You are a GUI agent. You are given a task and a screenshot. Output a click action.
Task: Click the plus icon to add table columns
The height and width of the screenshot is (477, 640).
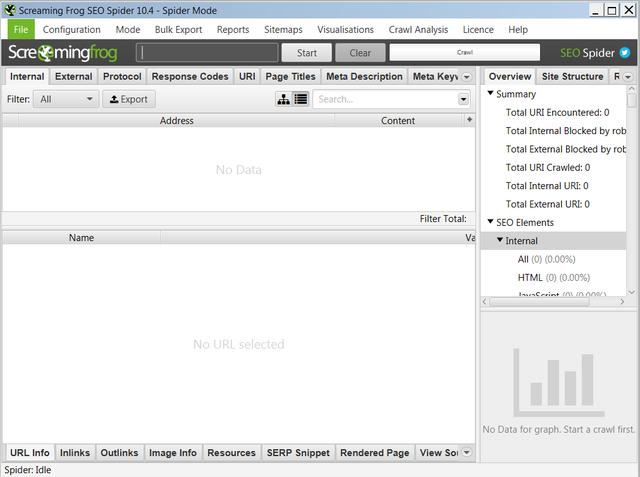[x=469, y=120]
